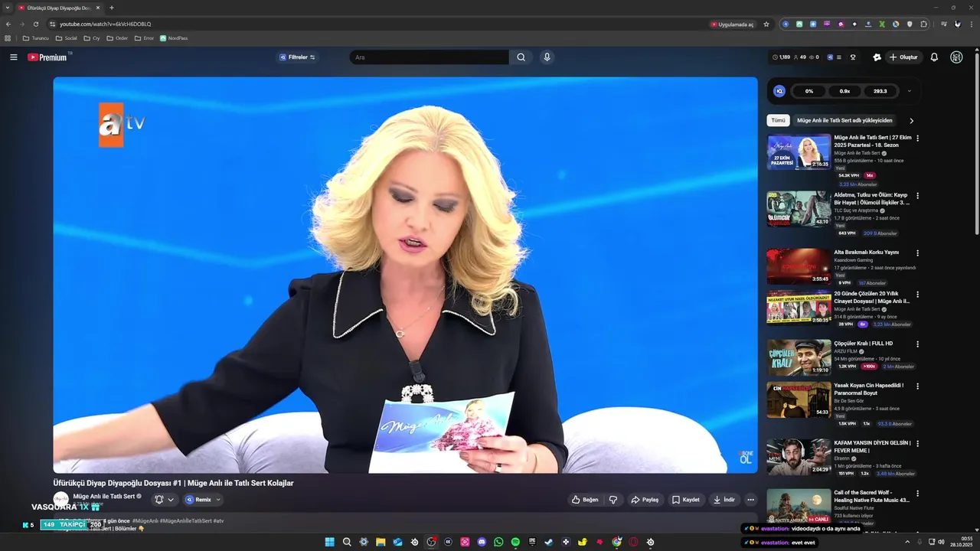The image size is (980, 551).
Task: Open 'Alta Bırakmalı Korku Yayını' video
Action: coord(867,252)
